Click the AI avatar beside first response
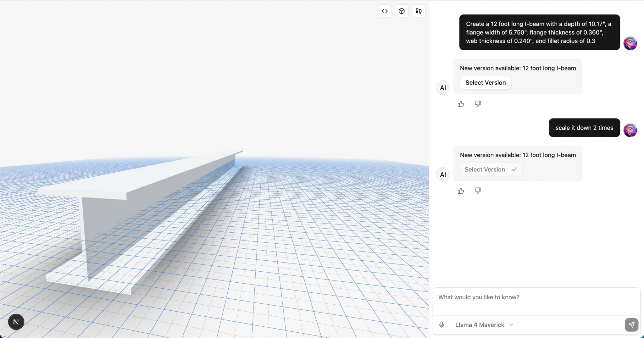 pyautogui.click(x=442, y=88)
